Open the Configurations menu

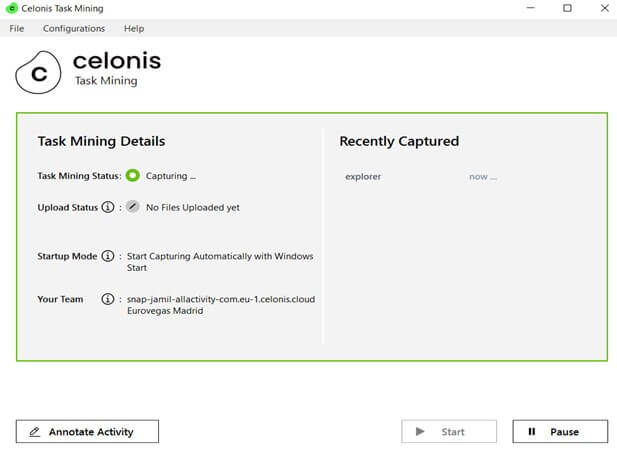(x=74, y=28)
